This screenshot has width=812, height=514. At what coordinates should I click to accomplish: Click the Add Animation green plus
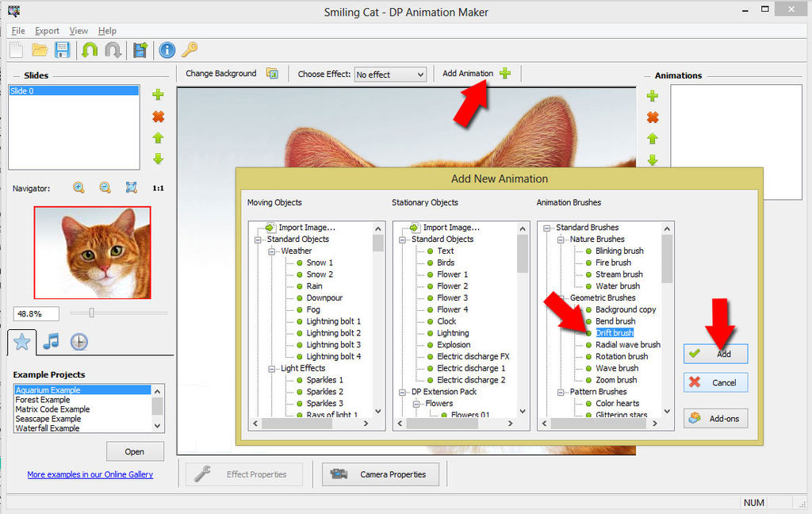505,73
